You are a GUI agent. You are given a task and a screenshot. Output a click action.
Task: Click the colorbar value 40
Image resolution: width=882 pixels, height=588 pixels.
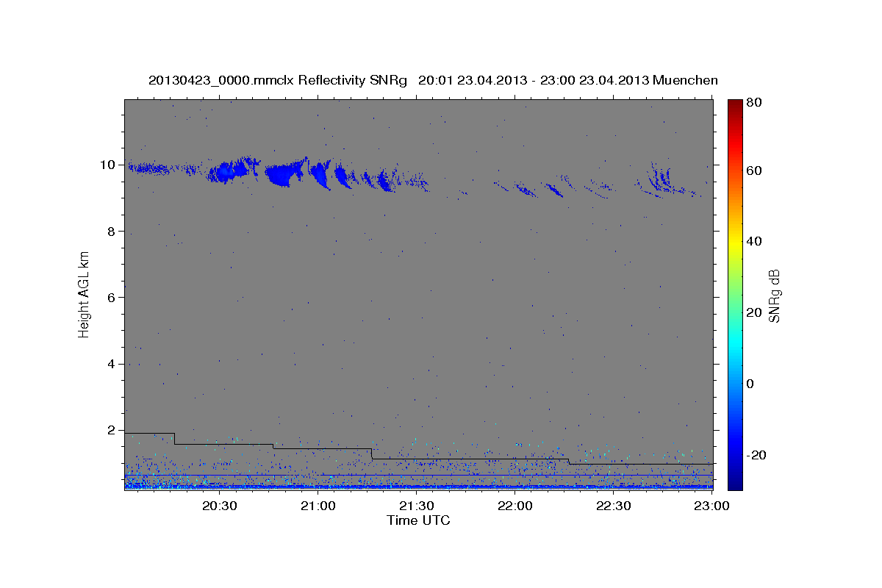[753, 241]
